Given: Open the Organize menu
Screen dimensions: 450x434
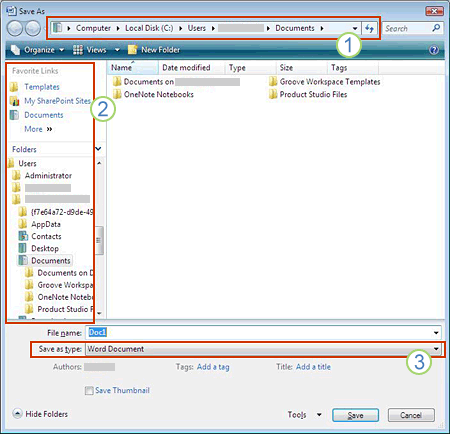Looking at the screenshot, I should point(37,50).
